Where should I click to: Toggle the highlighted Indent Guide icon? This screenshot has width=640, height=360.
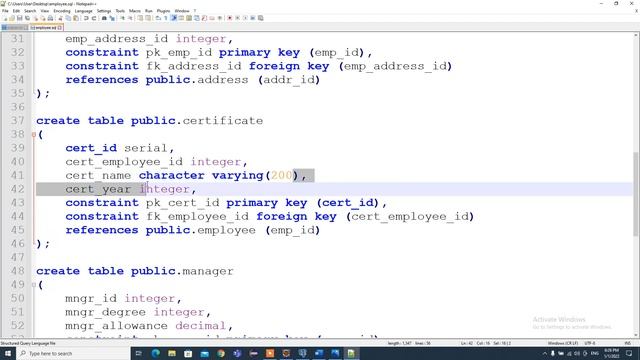173,18
